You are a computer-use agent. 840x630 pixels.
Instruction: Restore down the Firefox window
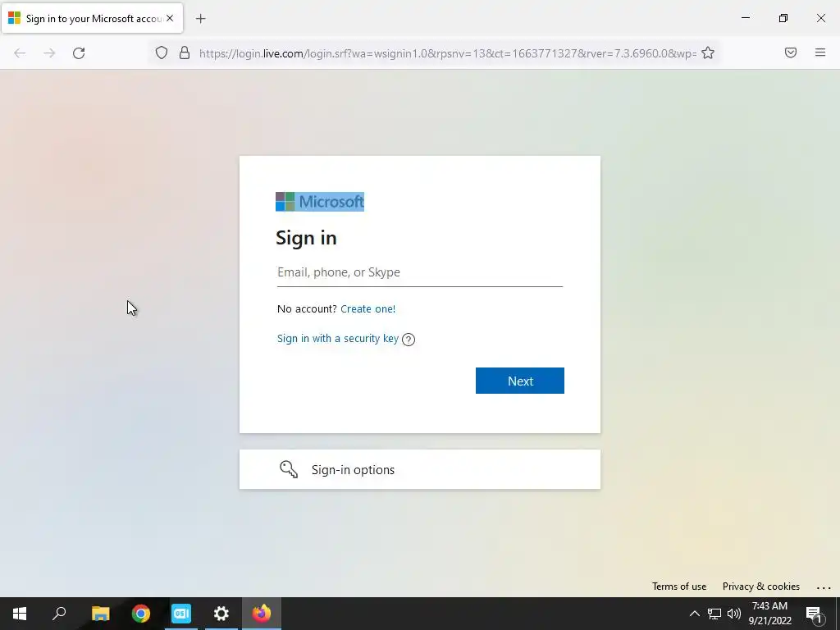[x=783, y=18]
